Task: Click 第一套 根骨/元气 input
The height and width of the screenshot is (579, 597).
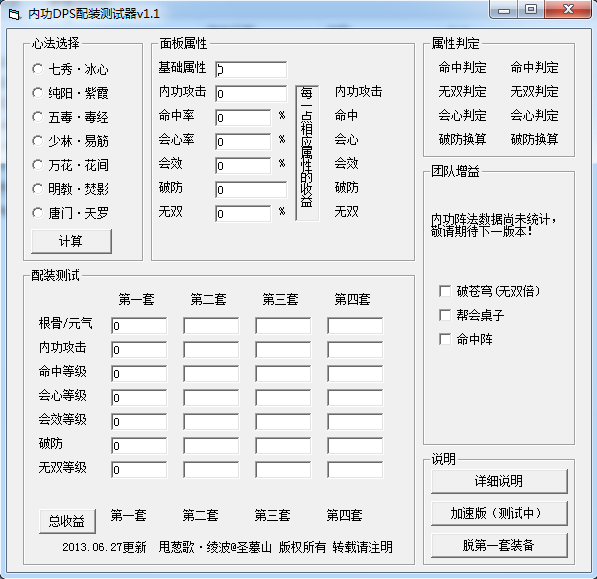Action: (x=139, y=326)
